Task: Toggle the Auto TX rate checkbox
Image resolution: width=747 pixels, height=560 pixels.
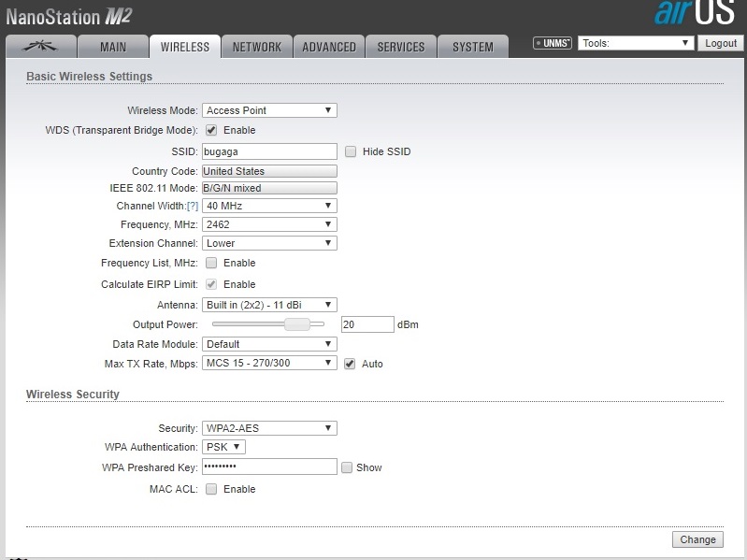Action: (x=350, y=364)
